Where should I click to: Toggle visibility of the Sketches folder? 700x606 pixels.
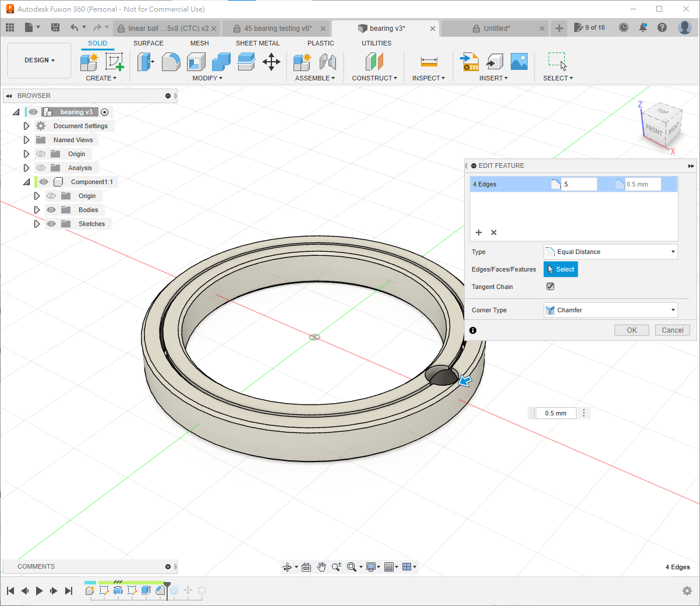[51, 224]
